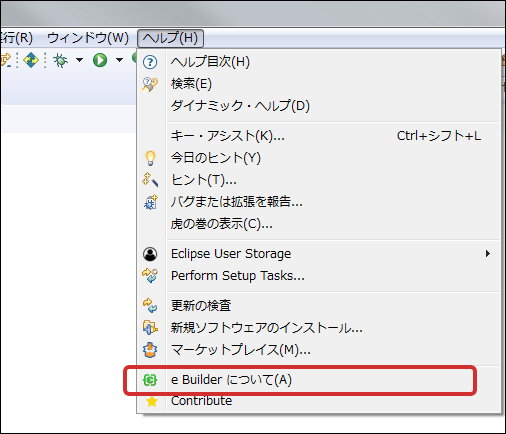Click the Ctrl+シフト+L shortcut text

pyautogui.click(x=439, y=136)
